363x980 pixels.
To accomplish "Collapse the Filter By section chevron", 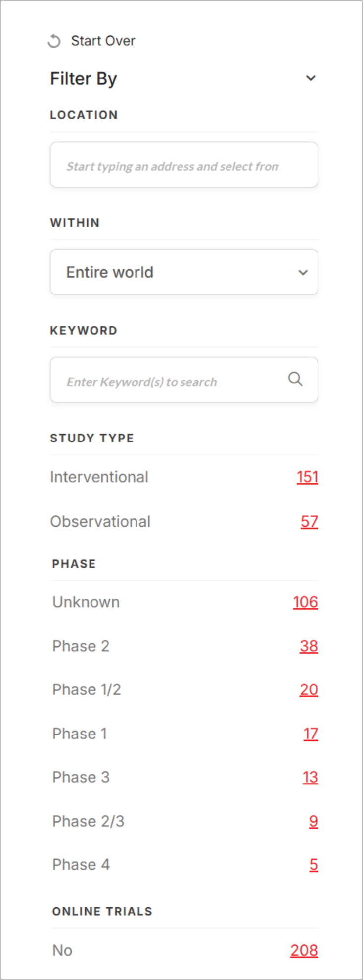I will [311, 78].
